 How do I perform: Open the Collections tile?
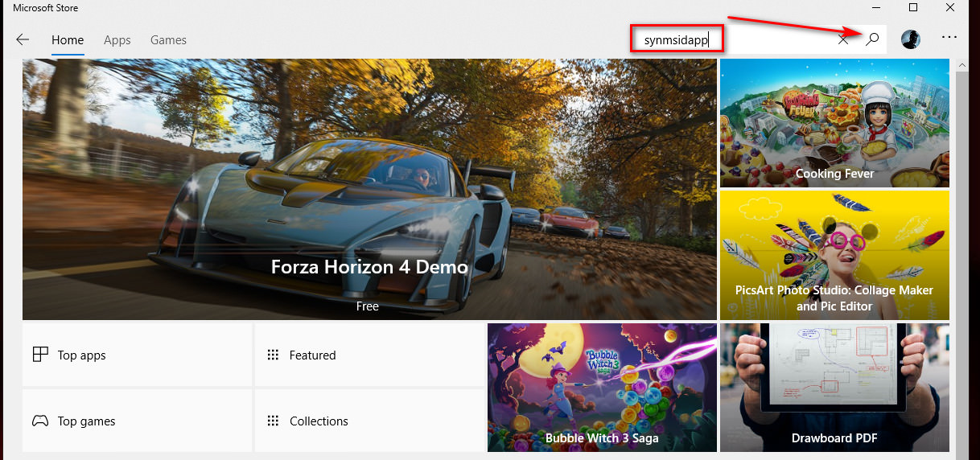[x=369, y=421]
